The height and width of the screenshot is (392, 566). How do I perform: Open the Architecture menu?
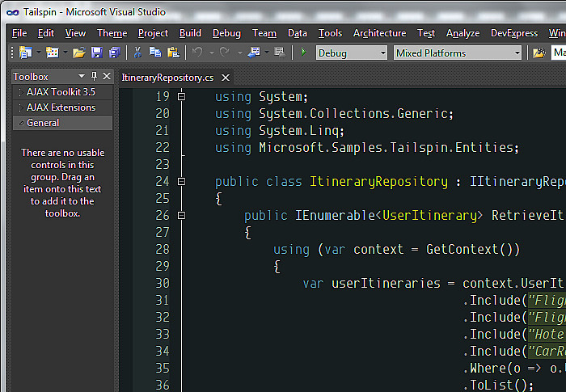(379, 33)
